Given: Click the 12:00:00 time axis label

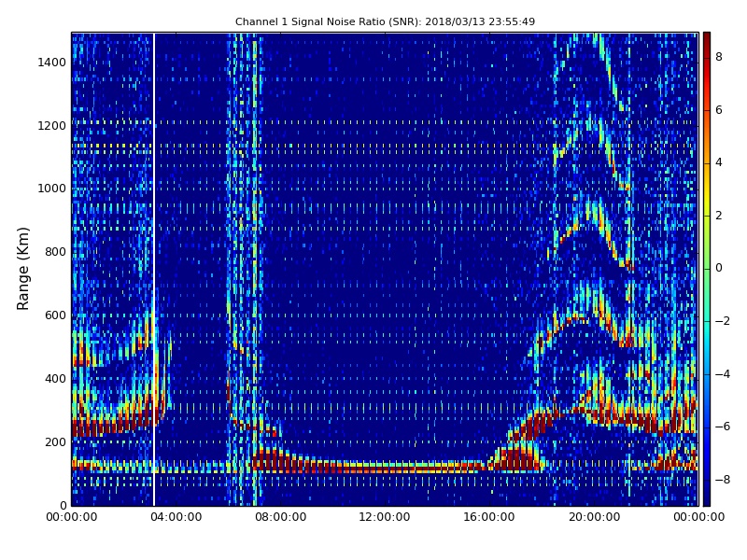Looking at the screenshot, I should (x=385, y=517).
